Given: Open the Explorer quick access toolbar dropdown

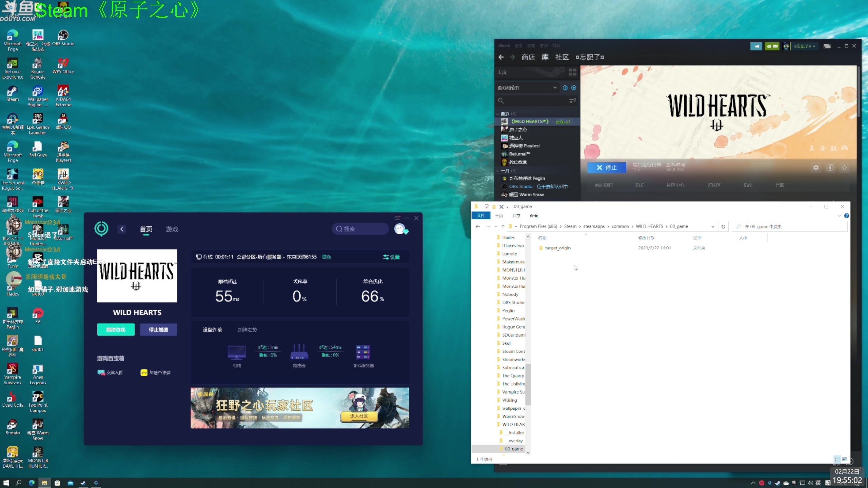Looking at the screenshot, I should [507, 207].
